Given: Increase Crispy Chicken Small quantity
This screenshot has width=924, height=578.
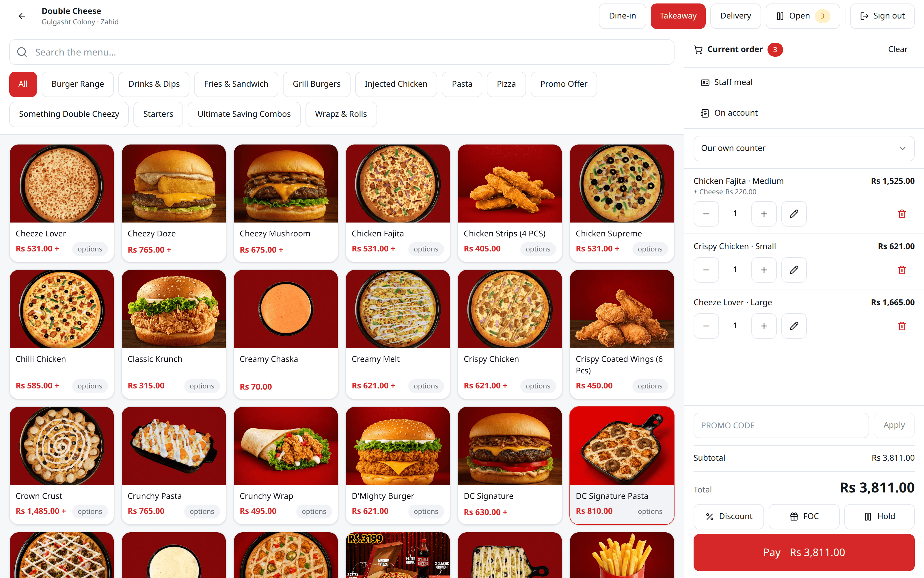Looking at the screenshot, I should tap(764, 270).
